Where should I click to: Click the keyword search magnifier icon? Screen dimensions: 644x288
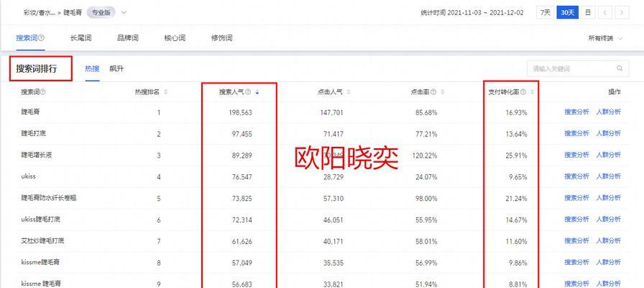pyautogui.click(x=620, y=68)
